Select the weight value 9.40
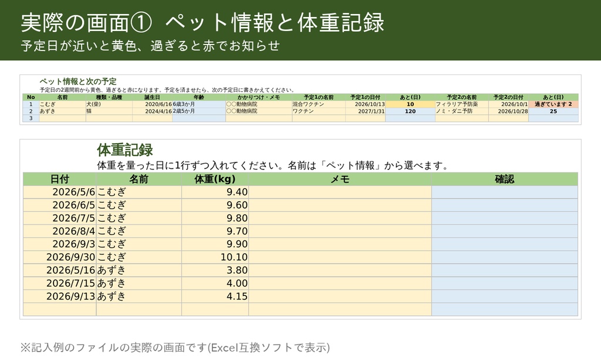Viewport: 601px width, 364px height. 215,192
